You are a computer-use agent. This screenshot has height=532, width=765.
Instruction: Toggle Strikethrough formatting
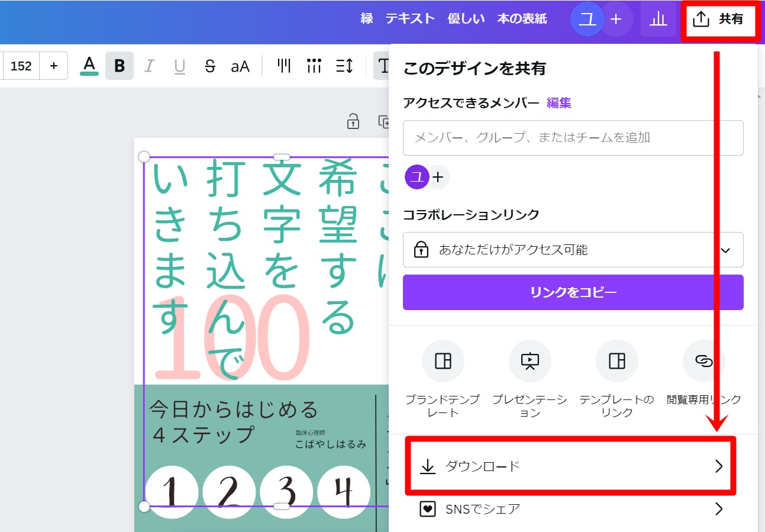[209, 66]
